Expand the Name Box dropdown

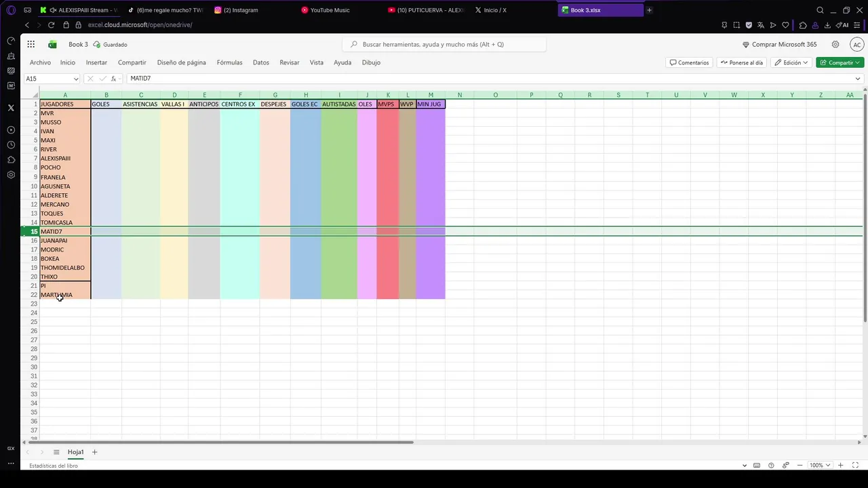[x=76, y=79]
